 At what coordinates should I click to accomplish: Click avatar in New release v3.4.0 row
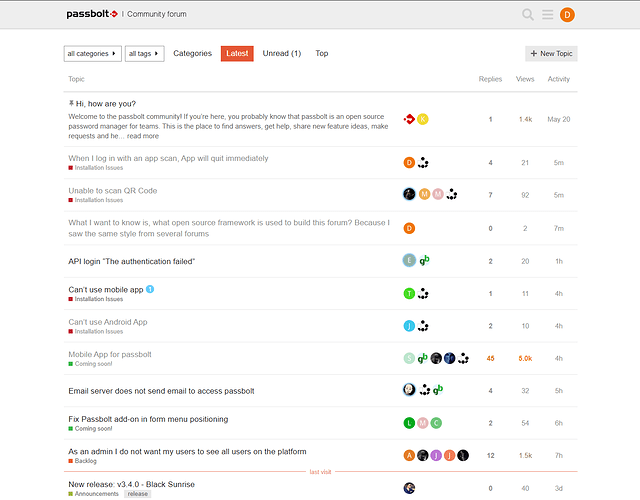pyautogui.click(x=409, y=488)
